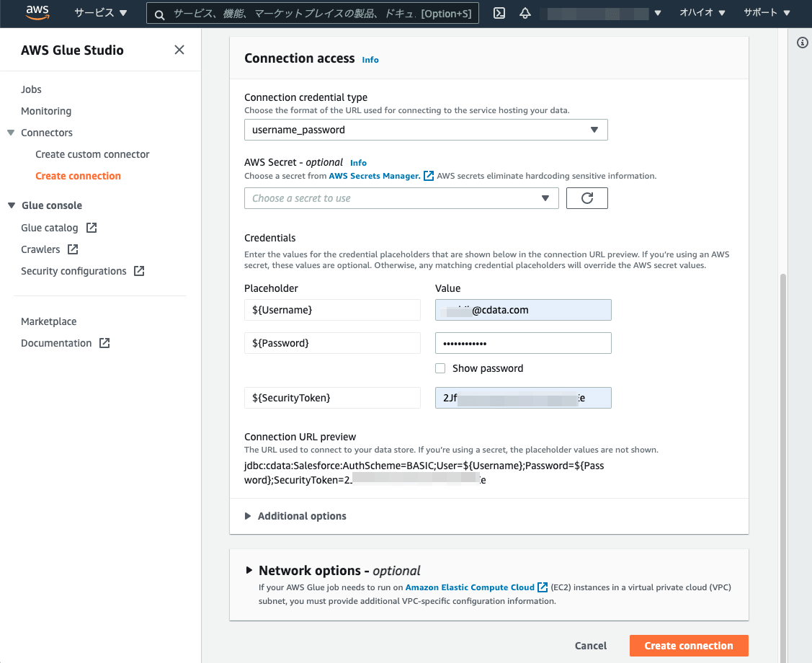Click the Create connection button

pyautogui.click(x=688, y=646)
